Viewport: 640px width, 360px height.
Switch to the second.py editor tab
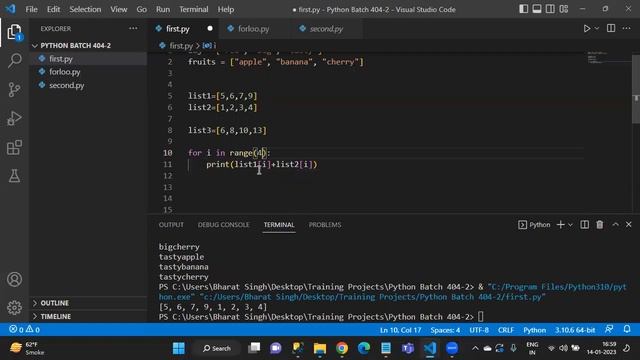click(326, 29)
